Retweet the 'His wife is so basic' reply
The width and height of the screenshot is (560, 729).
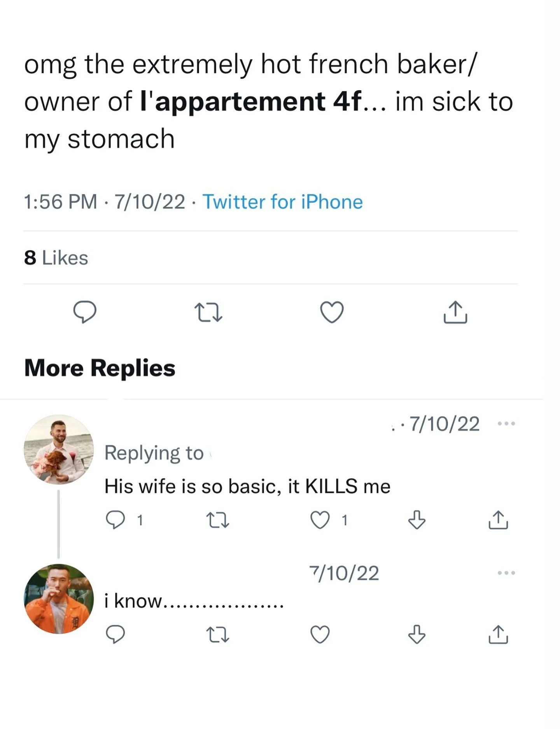coord(218,520)
